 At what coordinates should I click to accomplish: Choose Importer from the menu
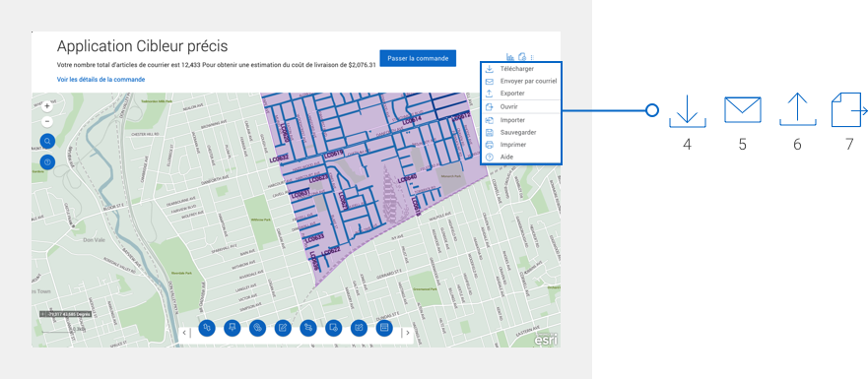click(521, 120)
